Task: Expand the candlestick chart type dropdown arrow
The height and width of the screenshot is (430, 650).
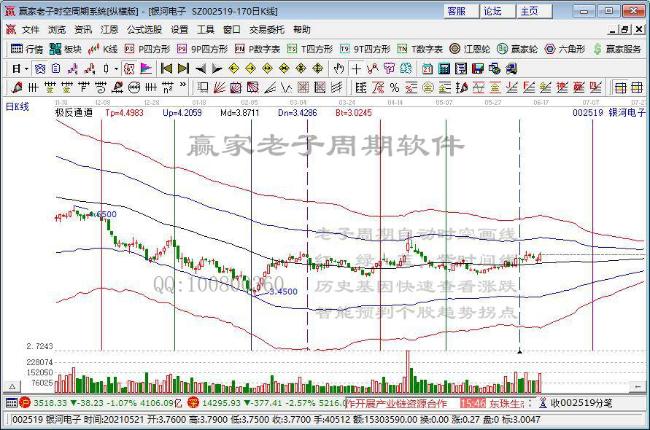Action: (116, 69)
